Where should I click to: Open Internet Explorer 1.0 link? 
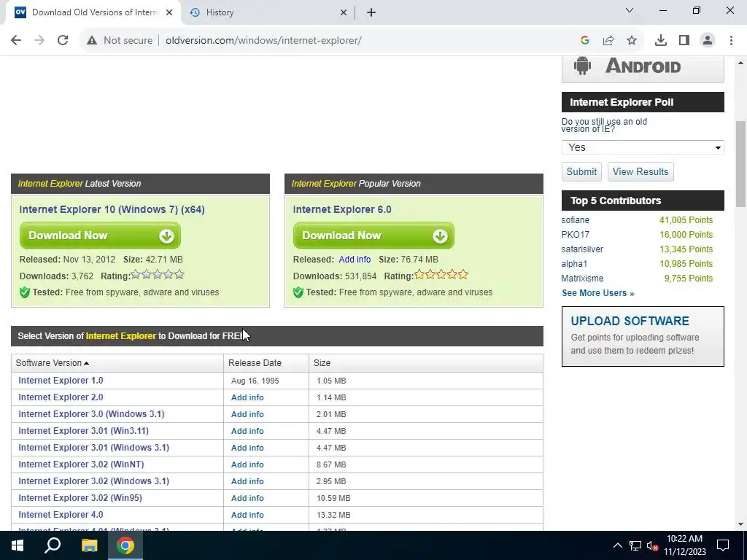tap(61, 381)
